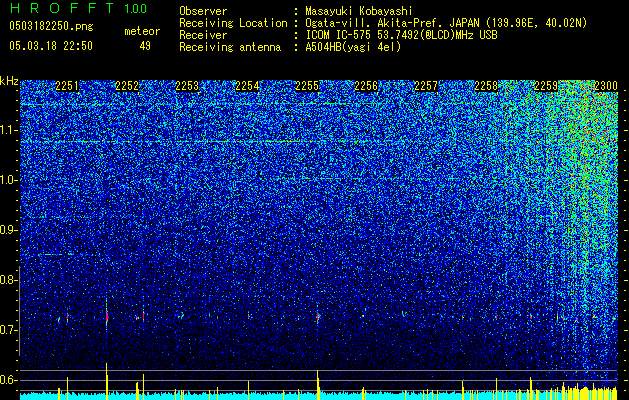The width and height of the screenshot is (629, 400).
Task: Select the observer name Masayuki Kobayashi
Action: pyautogui.click(x=359, y=11)
